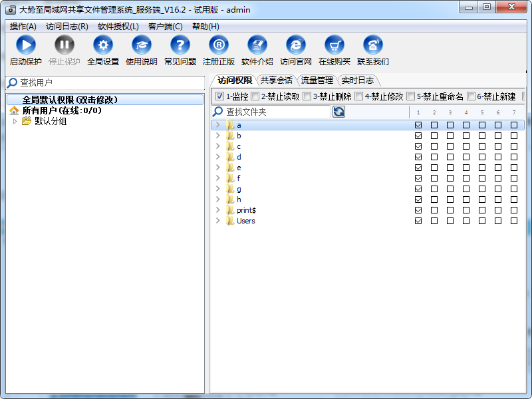532x399 pixels.
Task: Click the 常见问题 question mark icon
Action: coord(180,45)
